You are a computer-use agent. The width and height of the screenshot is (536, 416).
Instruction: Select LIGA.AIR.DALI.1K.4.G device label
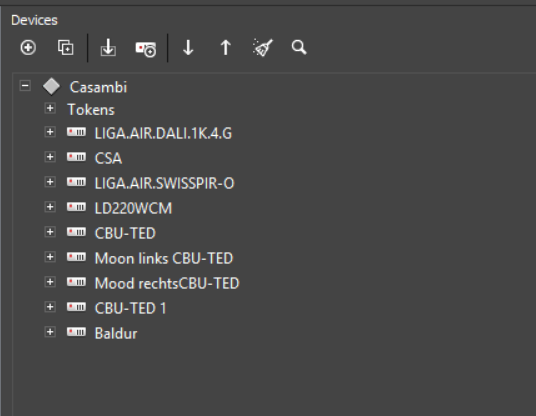coord(163,133)
